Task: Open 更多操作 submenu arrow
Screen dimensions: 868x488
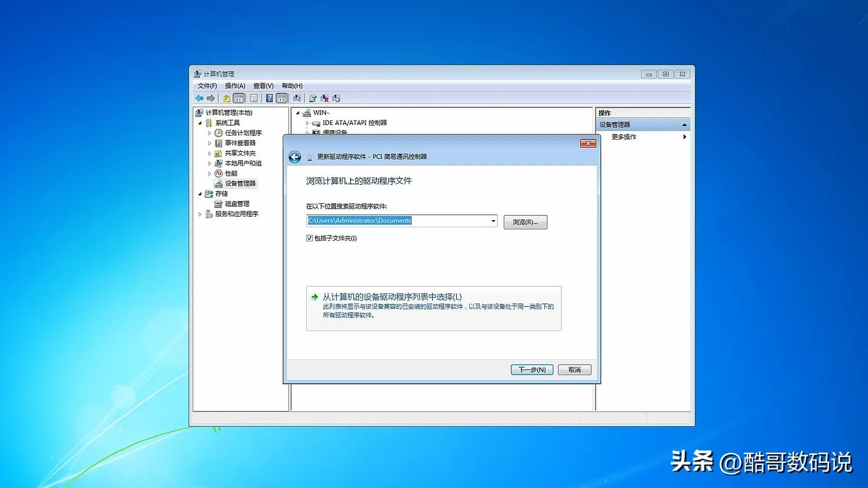Action: [x=685, y=137]
